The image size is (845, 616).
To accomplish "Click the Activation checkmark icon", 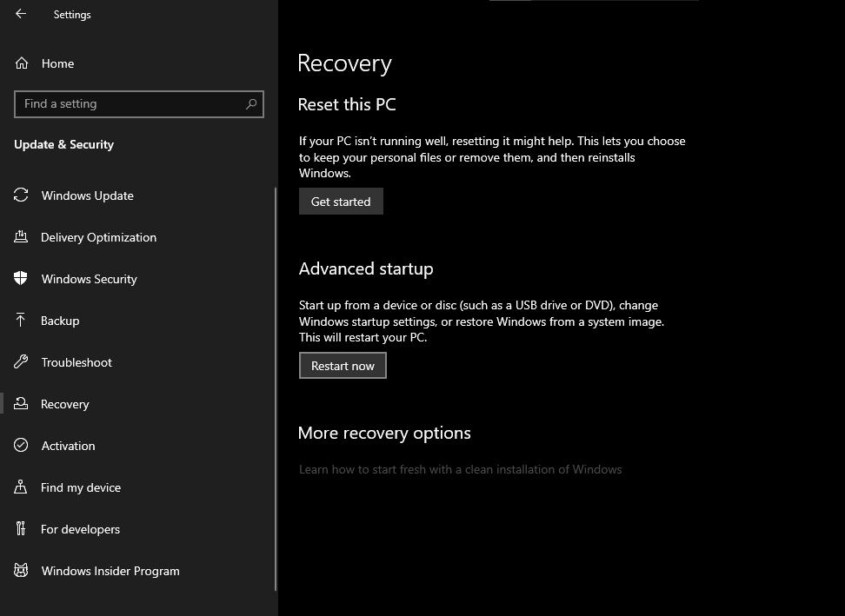I will coord(21,445).
